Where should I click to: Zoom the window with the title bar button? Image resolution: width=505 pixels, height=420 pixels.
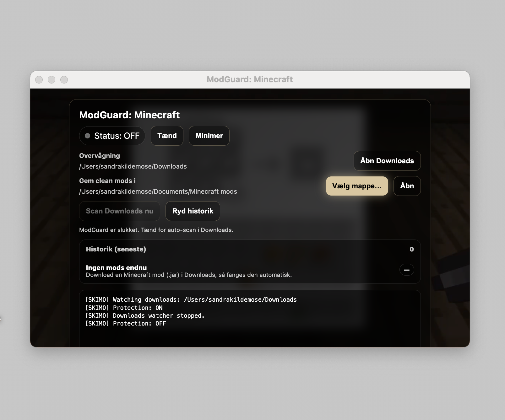[x=64, y=80]
